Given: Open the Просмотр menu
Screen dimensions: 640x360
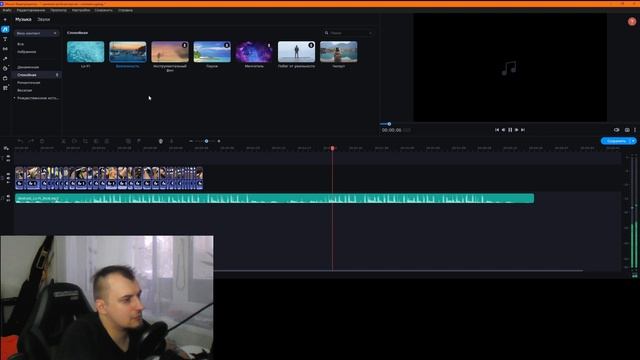Looking at the screenshot, I should coord(58,10).
